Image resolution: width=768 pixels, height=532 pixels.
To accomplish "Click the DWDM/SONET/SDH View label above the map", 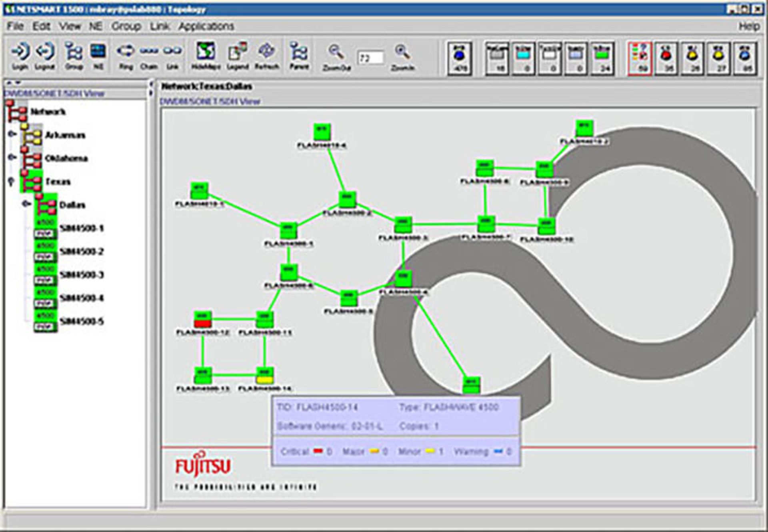I will click(210, 101).
